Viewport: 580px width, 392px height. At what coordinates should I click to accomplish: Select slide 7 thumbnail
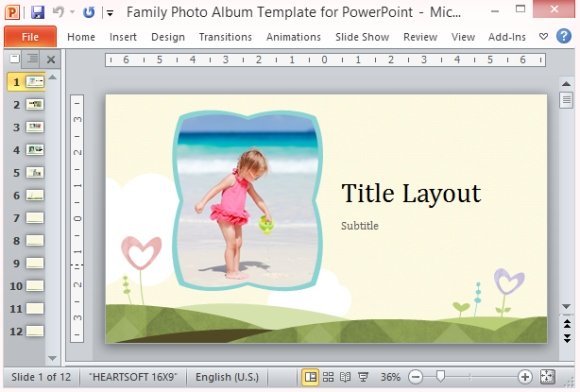35,218
